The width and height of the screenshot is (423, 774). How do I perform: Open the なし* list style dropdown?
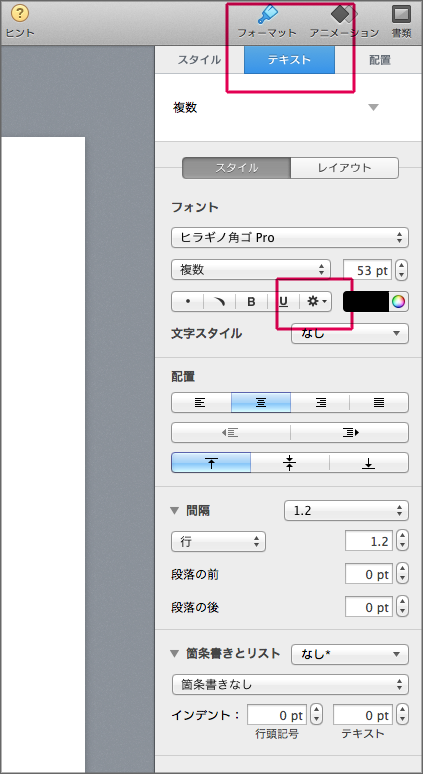coord(350,654)
